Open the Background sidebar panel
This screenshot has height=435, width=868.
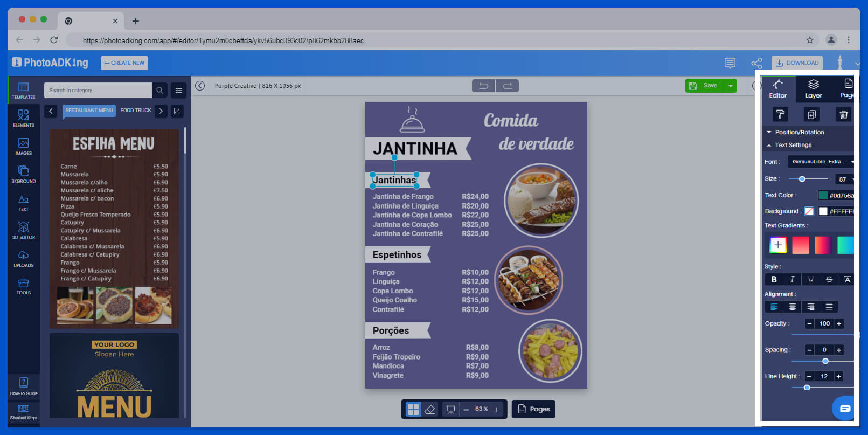(x=23, y=174)
